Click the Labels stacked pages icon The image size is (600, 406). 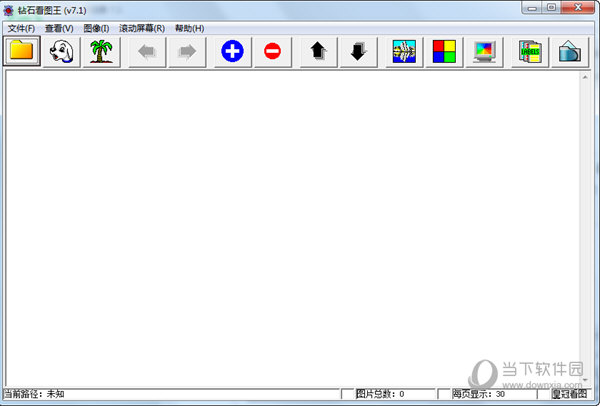(529, 51)
